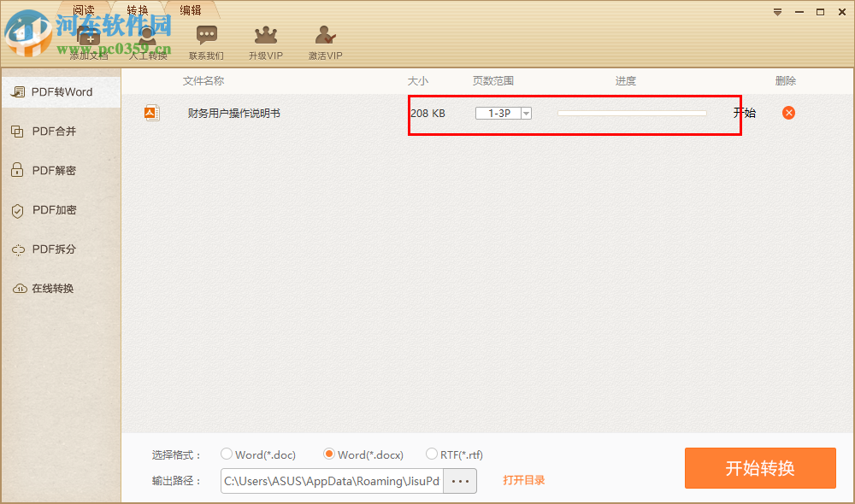Switch to the 阅读 tab
The height and width of the screenshot is (504, 855).
[83, 9]
